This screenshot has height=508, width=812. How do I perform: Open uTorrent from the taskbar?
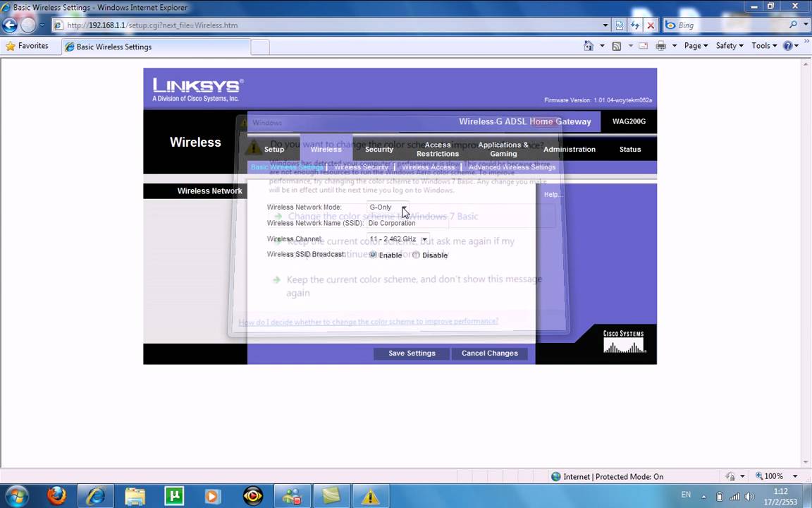tap(174, 496)
